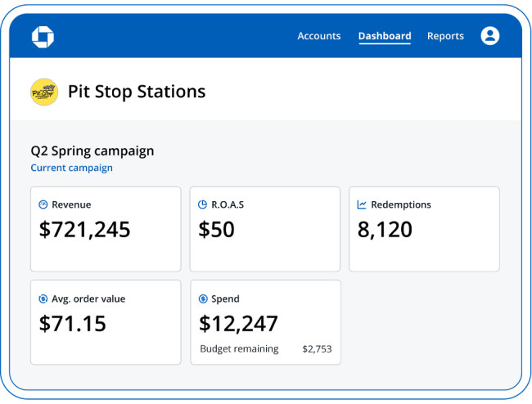532x404 pixels.
Task: Select the Q2 Spring campaign heading
Action: coord(92,150)
